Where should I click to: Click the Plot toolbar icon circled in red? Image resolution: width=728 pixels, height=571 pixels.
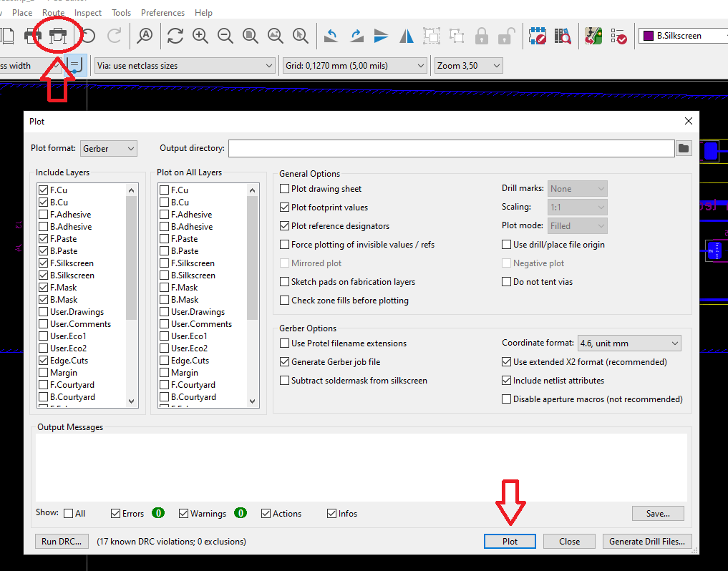coord(58,35)
